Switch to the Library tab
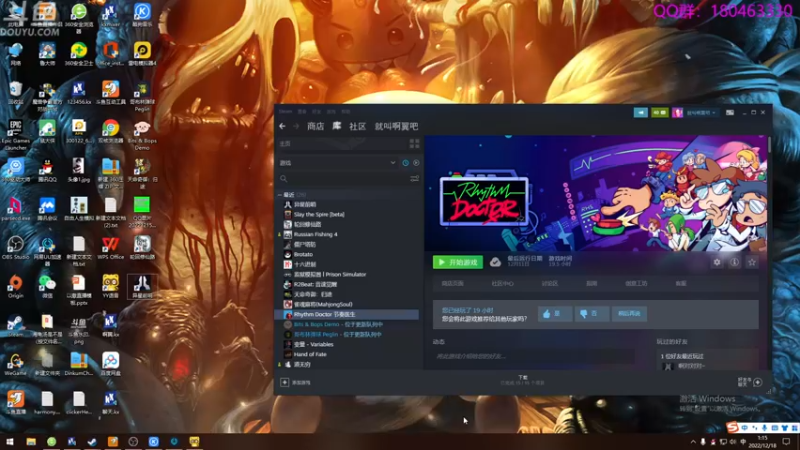 (337, 126)
